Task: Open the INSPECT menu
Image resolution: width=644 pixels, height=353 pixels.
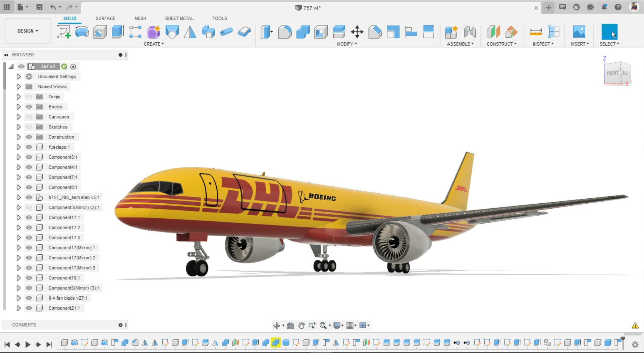Action: (x=543, y=44)
